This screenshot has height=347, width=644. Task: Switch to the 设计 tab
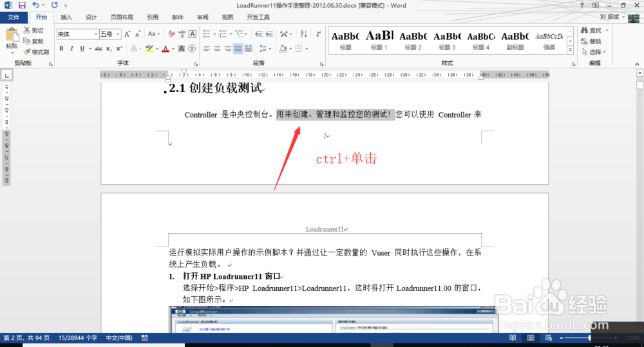pos(91,17)
